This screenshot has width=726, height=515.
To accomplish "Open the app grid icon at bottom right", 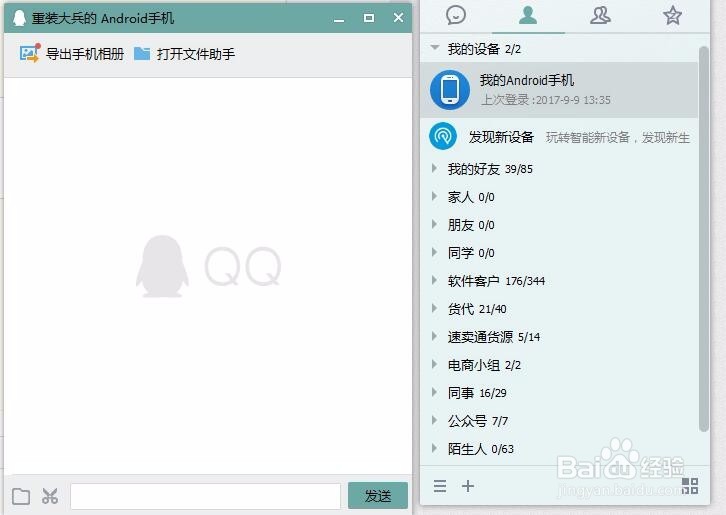I will (x=690, y=486).
